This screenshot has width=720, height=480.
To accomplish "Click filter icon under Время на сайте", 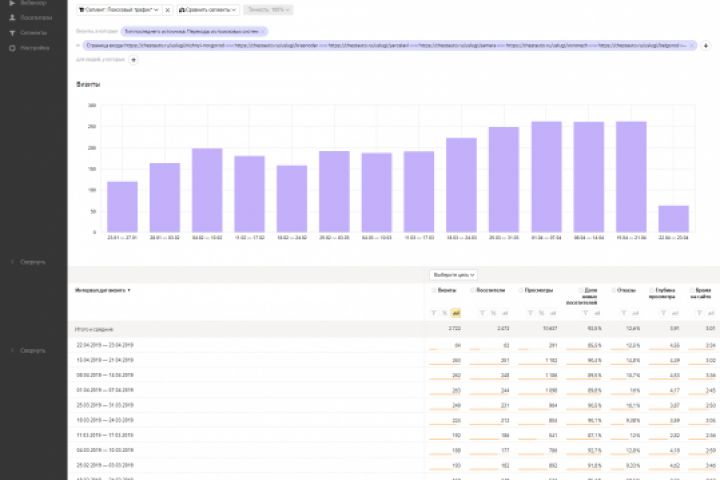I will pos(699,313).
